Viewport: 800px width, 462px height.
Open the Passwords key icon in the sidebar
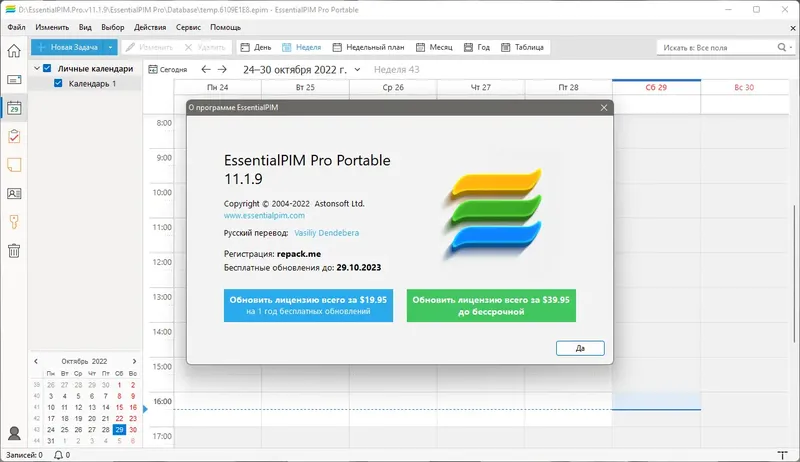tap(14, 222)
